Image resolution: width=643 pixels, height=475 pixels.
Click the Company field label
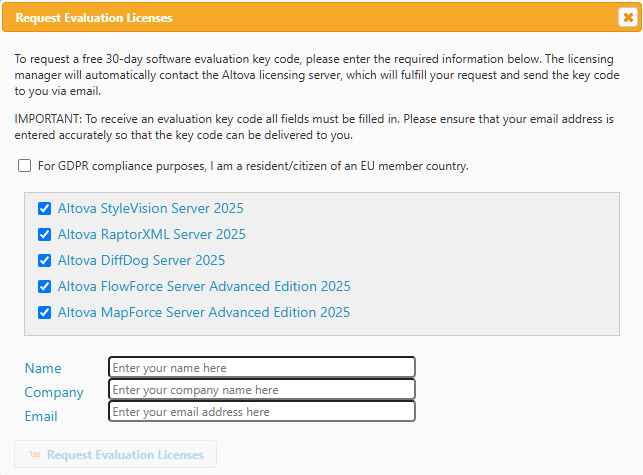click(54, 392)
